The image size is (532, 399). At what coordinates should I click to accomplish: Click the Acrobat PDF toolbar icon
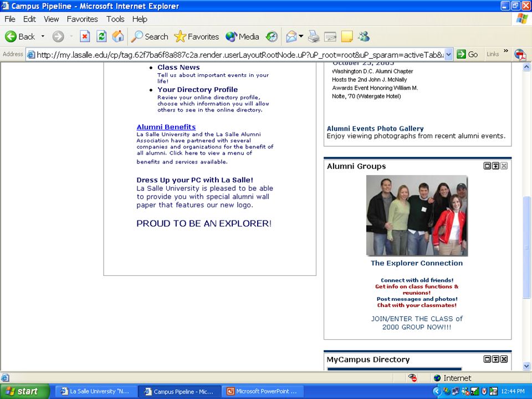(x=520, y=55)
